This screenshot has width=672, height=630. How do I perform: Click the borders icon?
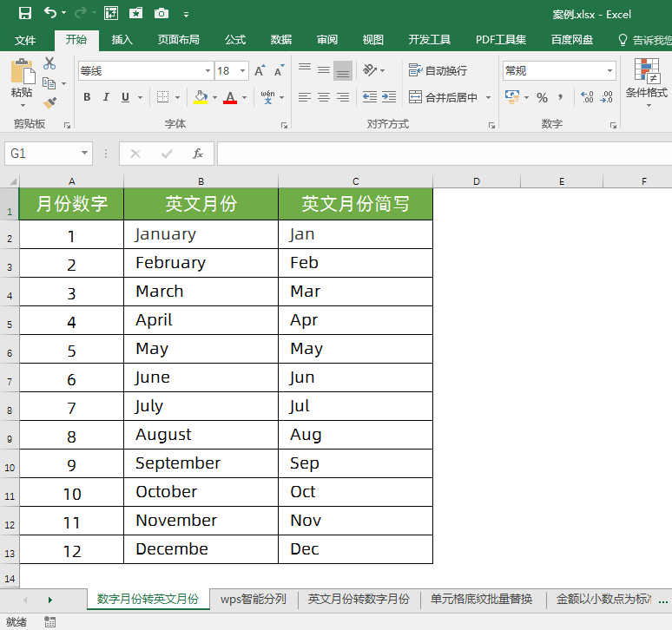tap(163, 97)
